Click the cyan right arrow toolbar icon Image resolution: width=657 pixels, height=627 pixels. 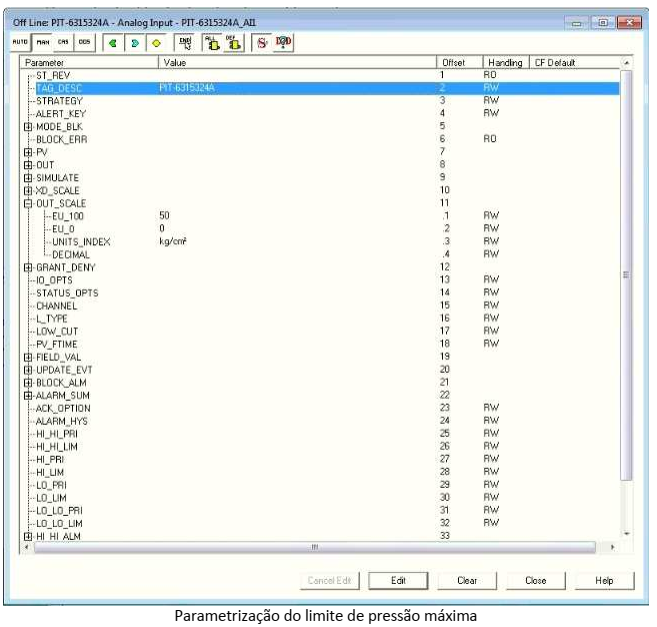click(x=135, y=43)
